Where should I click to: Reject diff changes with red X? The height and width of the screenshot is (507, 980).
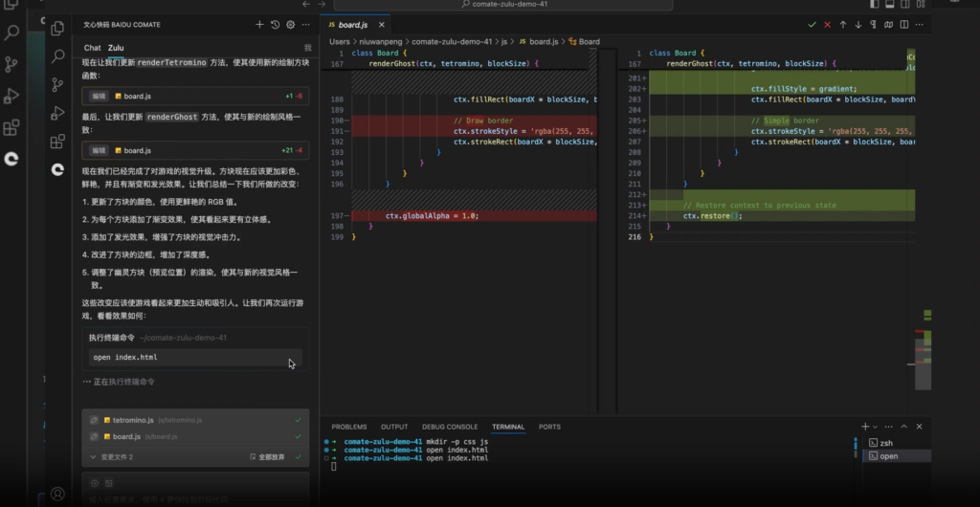(x=828, y=24)
